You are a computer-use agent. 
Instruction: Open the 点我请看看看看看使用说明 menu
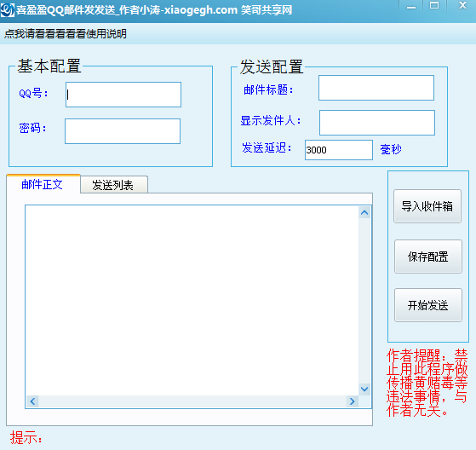(66, 34)
